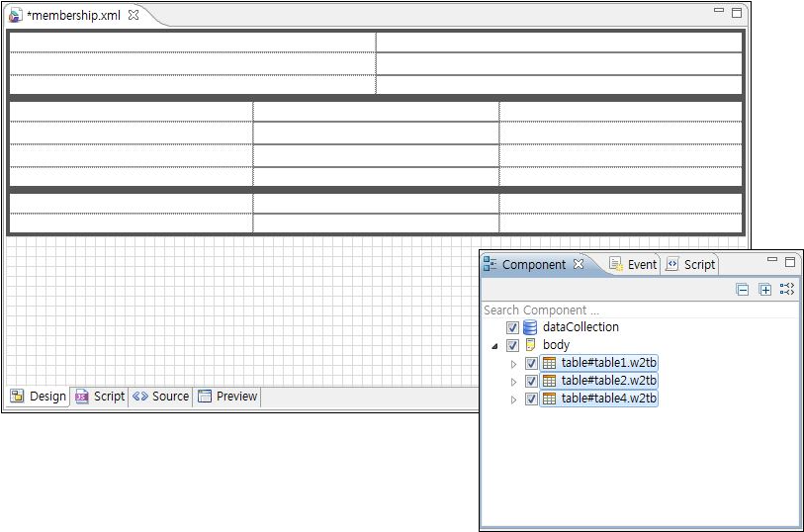Close the membership.xml editor tab
This screenshot has width=804, height=532.
pos(134,15)
